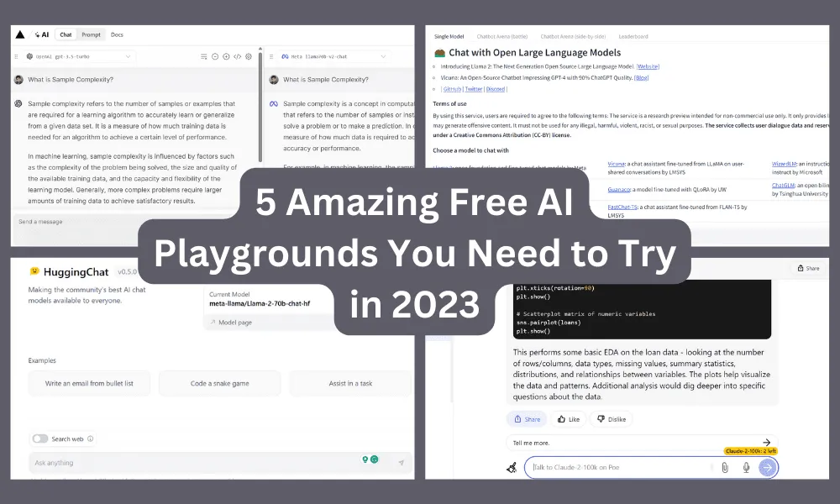Image resolution: width=840 pixels, height=504 pixels.
Task: Click the purple send arrow button in Poe
Action: (x=768, y=468)
